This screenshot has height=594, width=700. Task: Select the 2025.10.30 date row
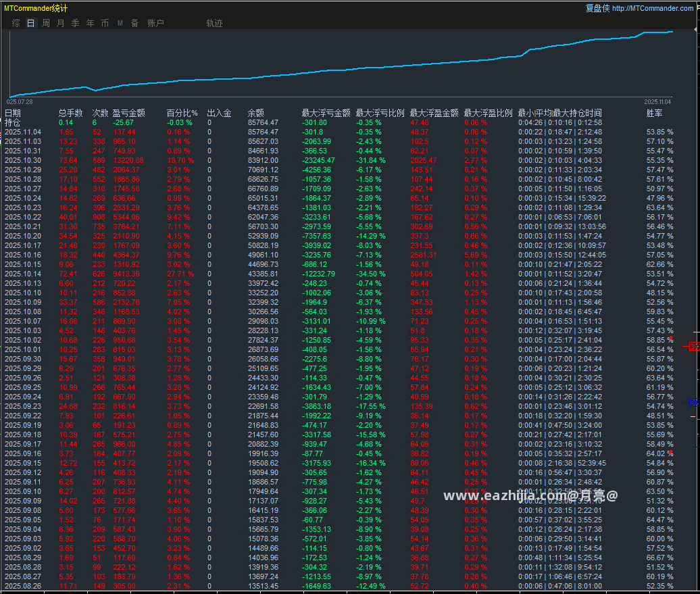23,160
